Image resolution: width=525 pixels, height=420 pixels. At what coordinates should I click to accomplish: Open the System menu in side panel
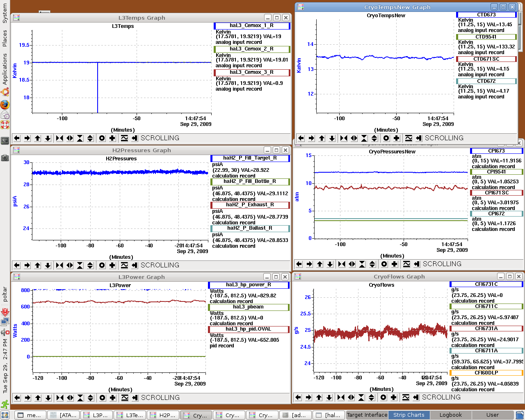[x=5, y=14]
